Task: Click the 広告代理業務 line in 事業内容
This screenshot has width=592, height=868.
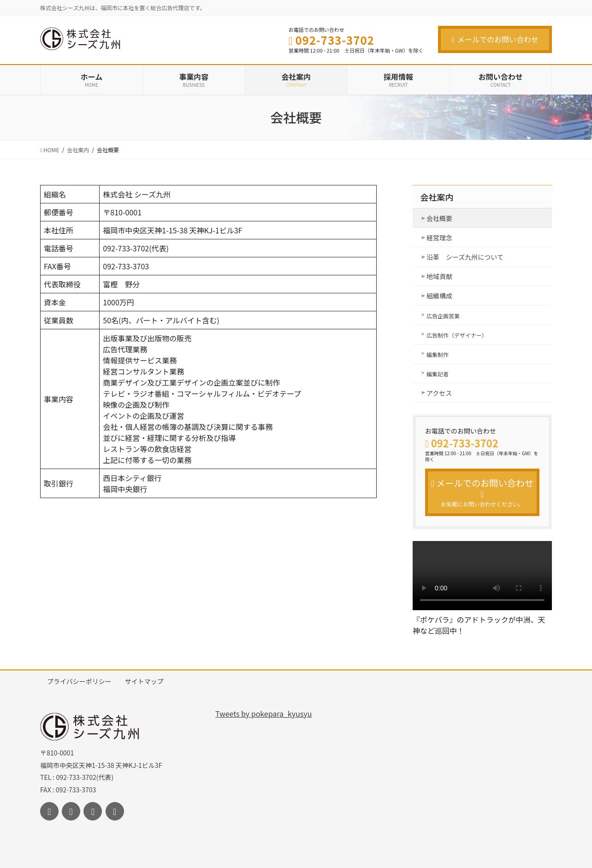Action: [x=125, y=350]
